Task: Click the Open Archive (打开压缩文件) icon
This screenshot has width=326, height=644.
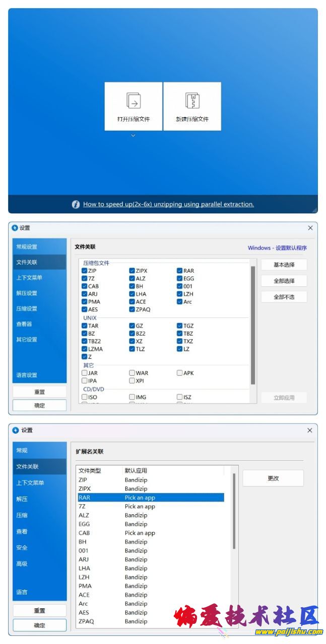Action: (133, 100)
